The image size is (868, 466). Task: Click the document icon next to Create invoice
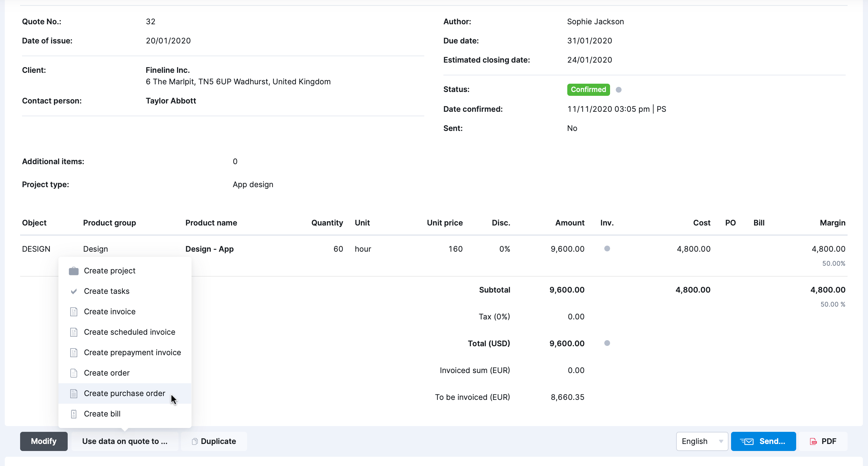click(x=74, y=311)
